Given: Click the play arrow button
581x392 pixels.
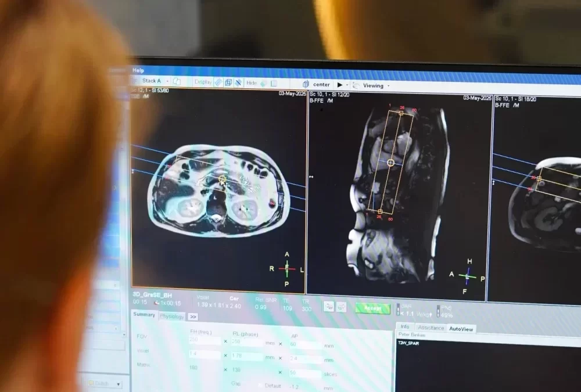Looking at the screenshot, I should [x=340, y=85].
